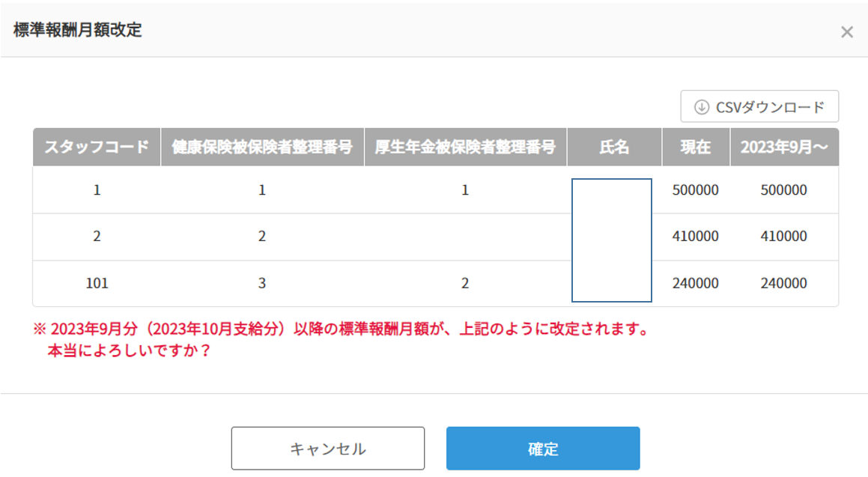Click the download icon in CSV button
This screenshot has width=868, height=477.
(702, 106)
